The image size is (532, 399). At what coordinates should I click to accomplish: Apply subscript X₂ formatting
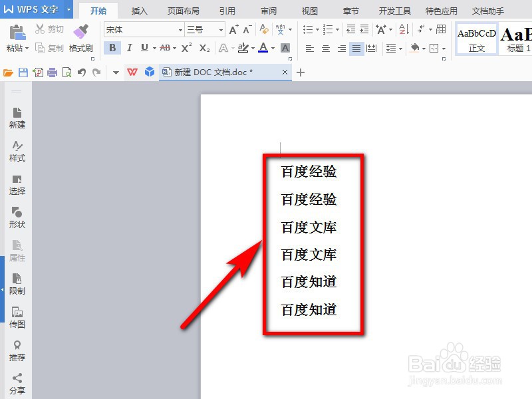tap(204, 48)
